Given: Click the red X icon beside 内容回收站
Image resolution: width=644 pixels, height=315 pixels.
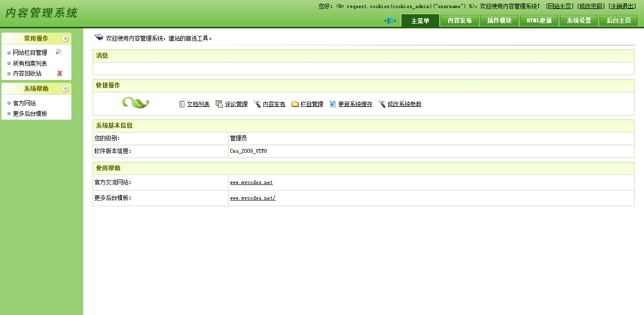Looking at the screenshot, I should pyautogui.click(x=60, y=73).
